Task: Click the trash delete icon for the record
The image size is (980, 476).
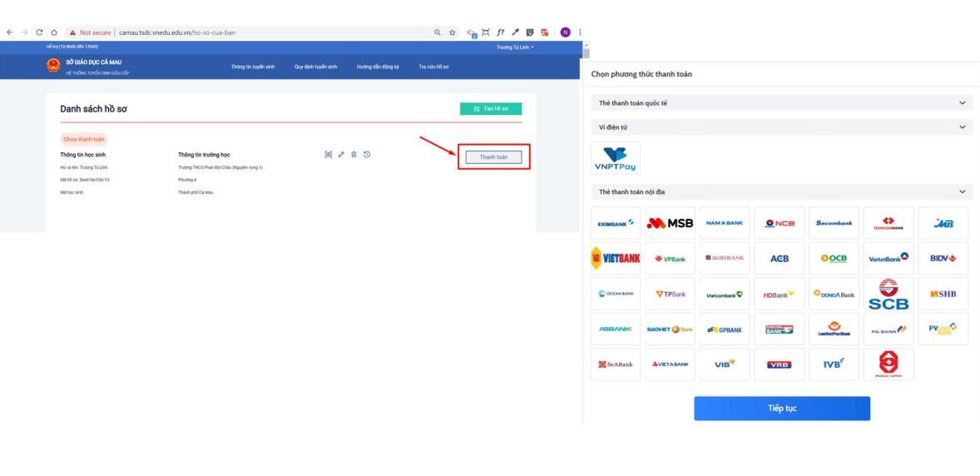Action: pos(354,155)
